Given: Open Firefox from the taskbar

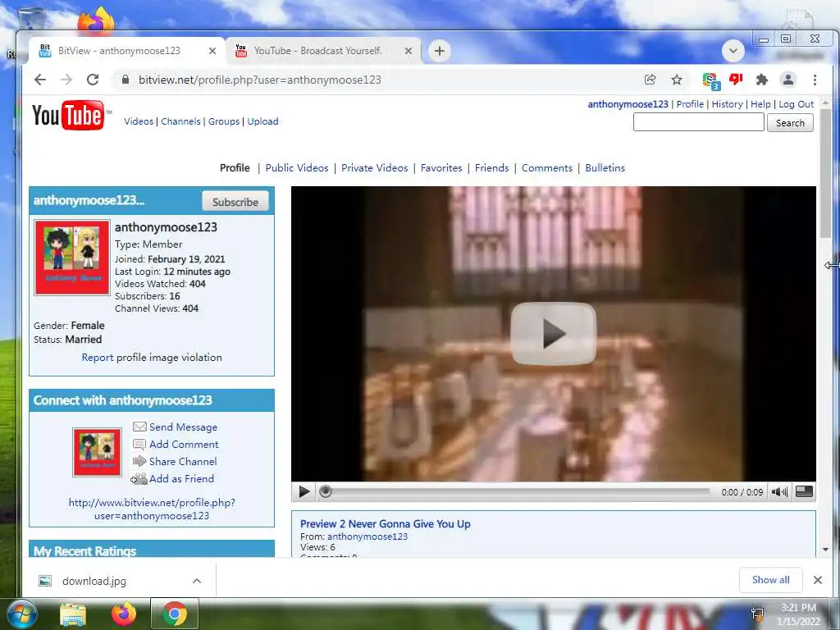Looking at the screenshot, I should tap(124, 614).
